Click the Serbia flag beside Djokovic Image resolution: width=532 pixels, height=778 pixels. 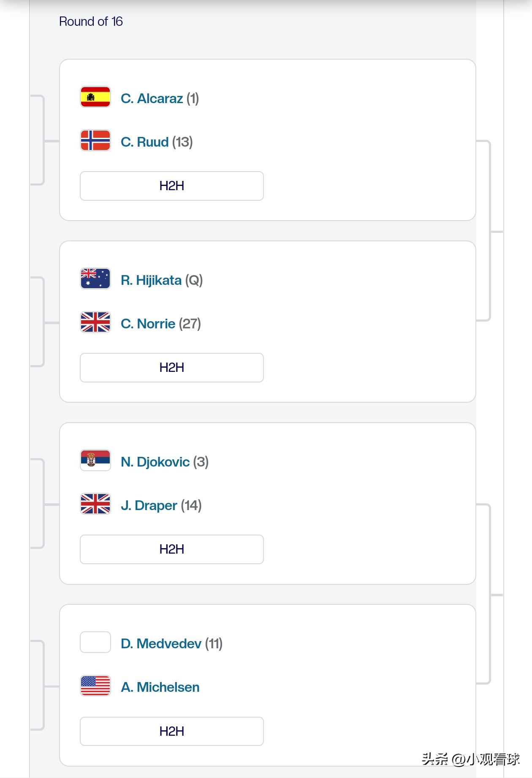click(x=95, y=461)
